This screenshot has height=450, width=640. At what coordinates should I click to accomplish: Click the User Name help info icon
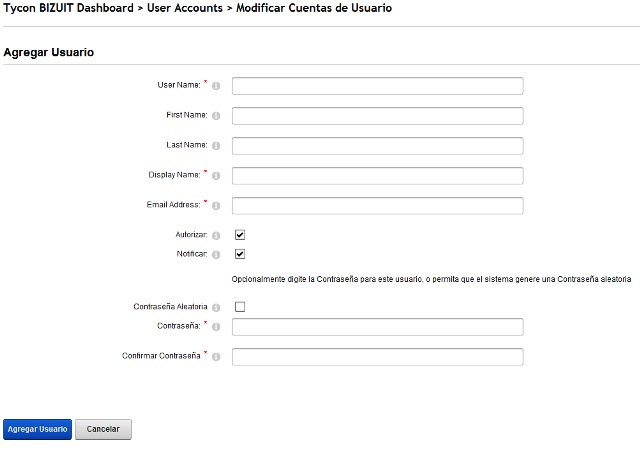point(216,86)
